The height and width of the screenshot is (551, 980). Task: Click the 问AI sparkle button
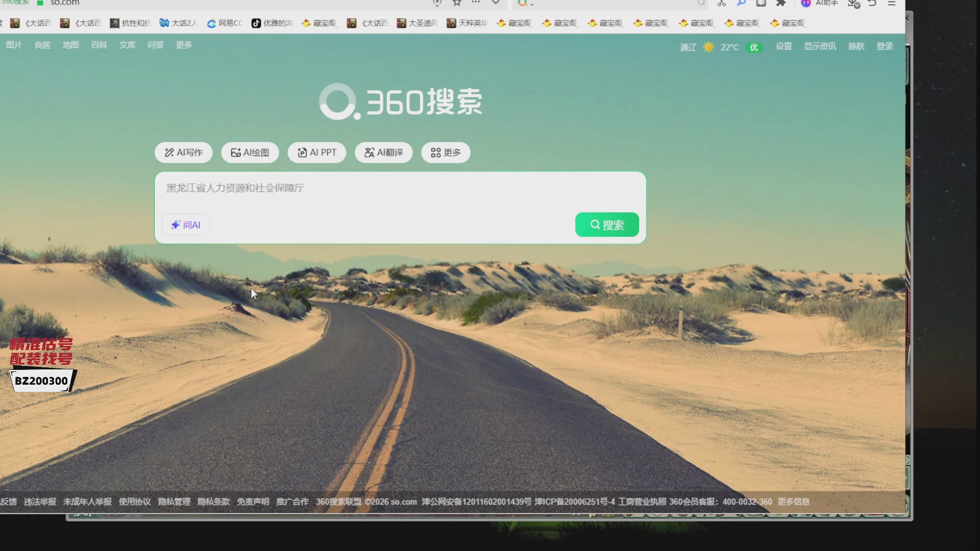185,225
